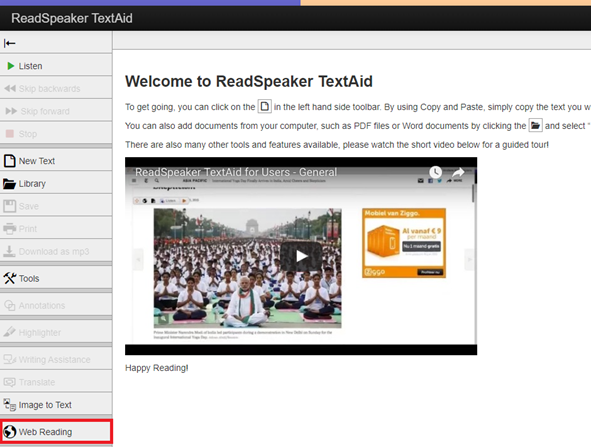Click Skip backwards in the sidebar
Viewport: 591px width, 447px height.
(56, 89)
